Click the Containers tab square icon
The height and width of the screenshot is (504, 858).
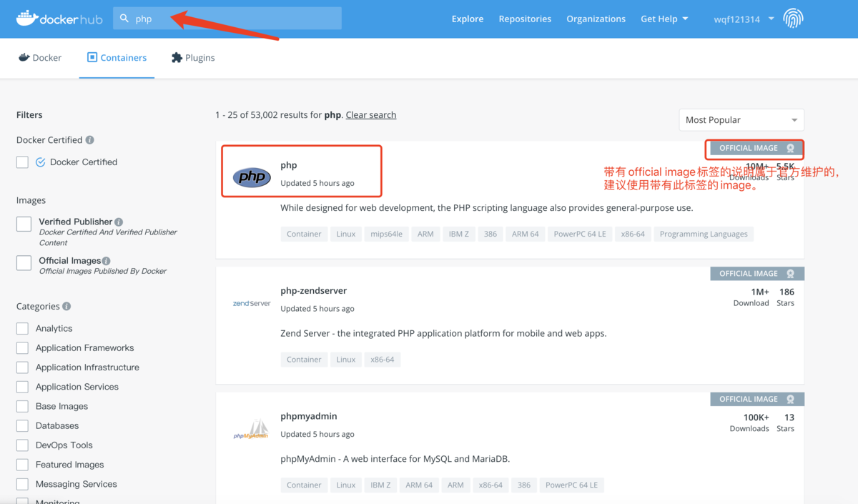coord(92,57)
